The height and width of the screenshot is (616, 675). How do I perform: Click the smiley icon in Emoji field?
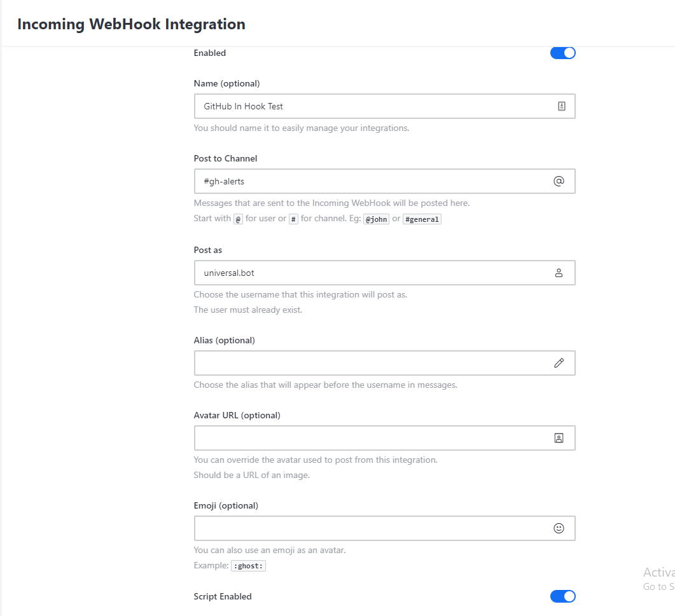click(x=559, y=528)
